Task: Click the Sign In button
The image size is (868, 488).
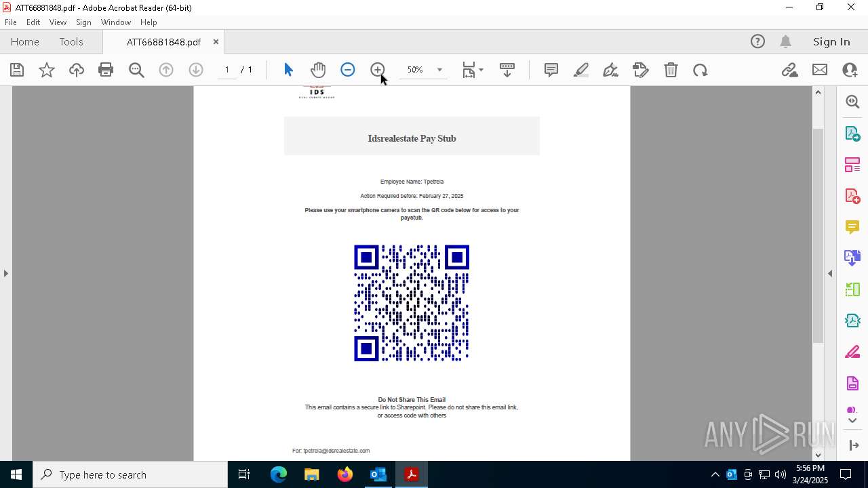Action: point(831,41)
